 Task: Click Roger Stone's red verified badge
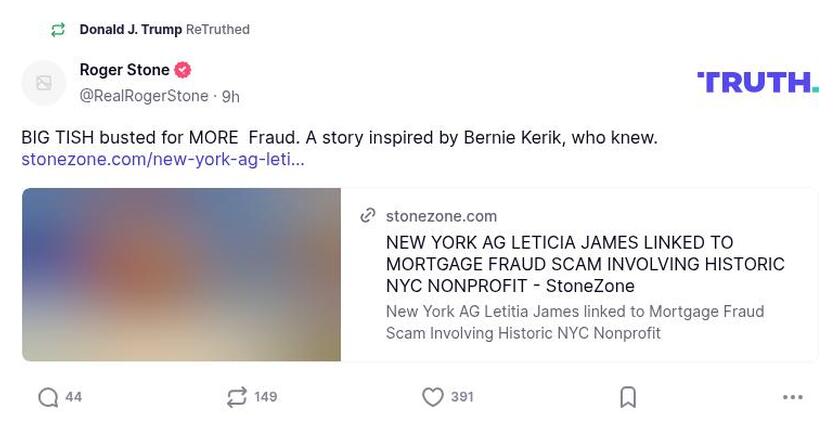(x=183, y=70)
